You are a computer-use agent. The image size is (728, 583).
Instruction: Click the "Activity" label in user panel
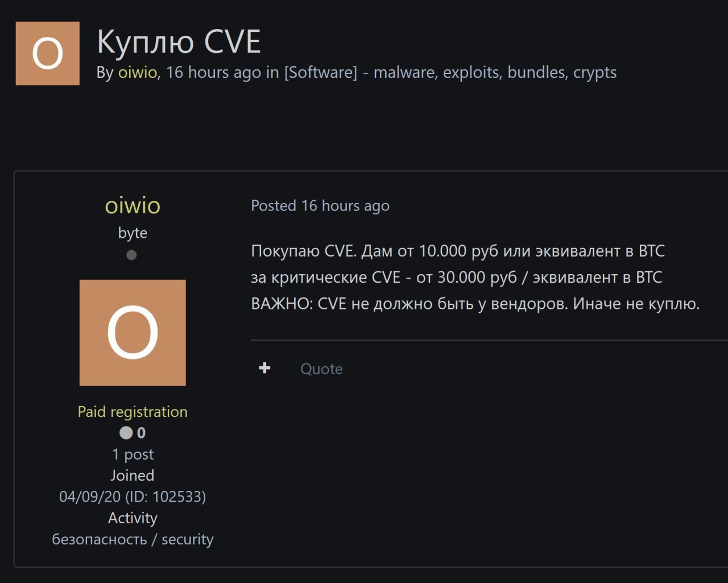coord(133,518)
